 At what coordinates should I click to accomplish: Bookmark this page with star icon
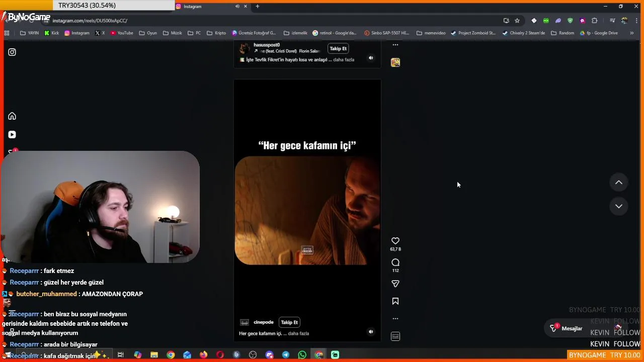517,21
